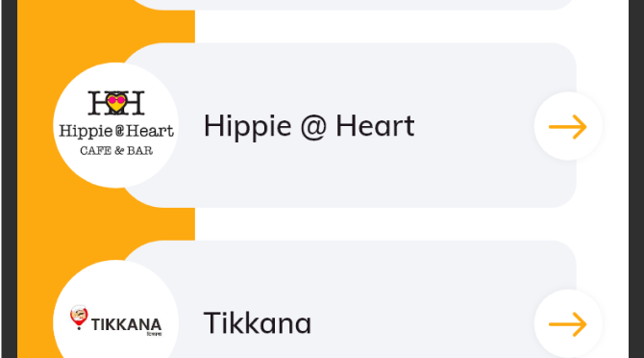Open Hippie @ Heart using its arrow button

pyautogui.click(x=568, y=126)
